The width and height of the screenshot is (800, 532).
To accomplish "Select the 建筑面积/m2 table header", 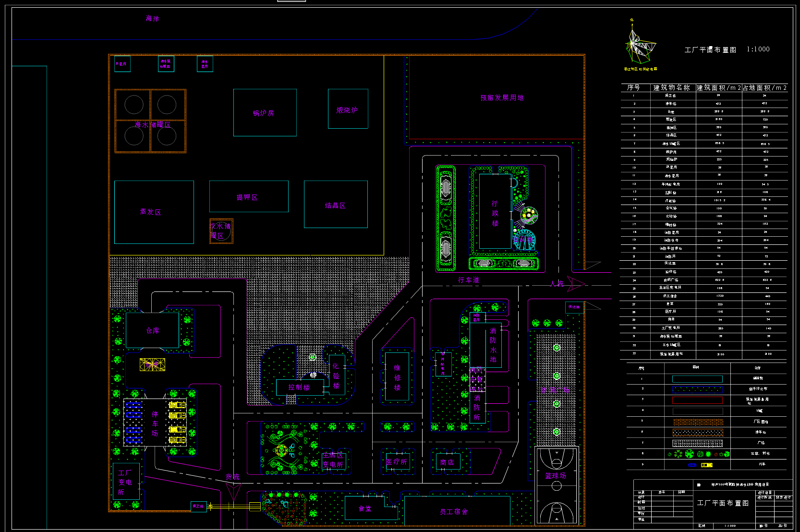I will (718, 88).
